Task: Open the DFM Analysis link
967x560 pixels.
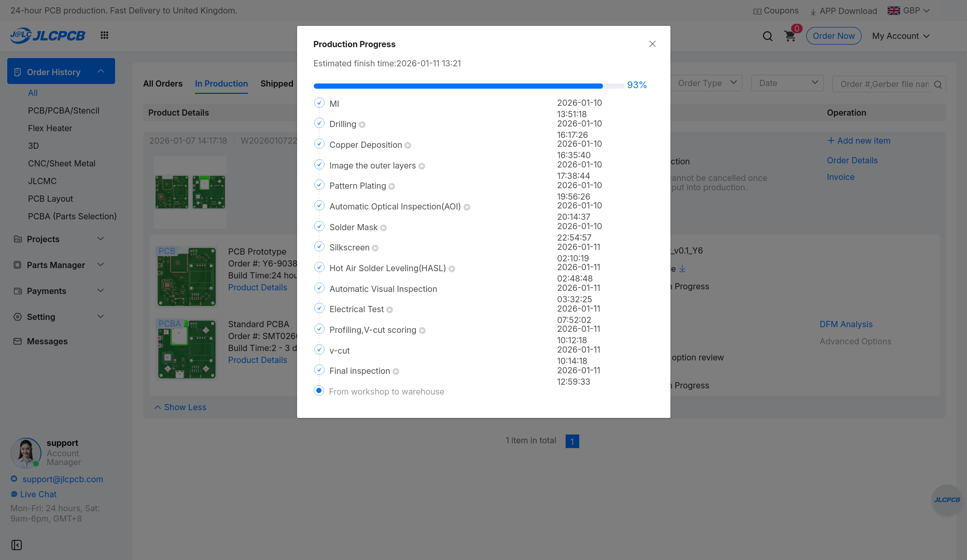Action: (846, 324)
